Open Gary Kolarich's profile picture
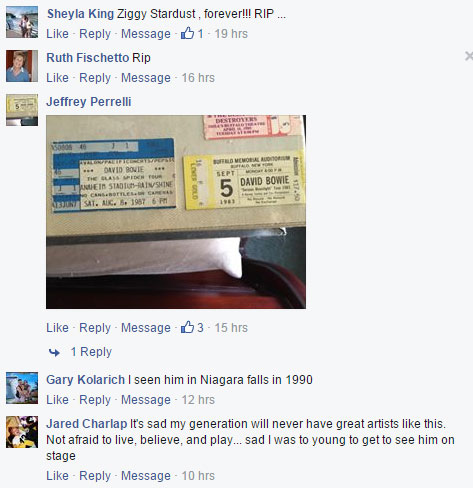473x488 pixels. (22, 388)
